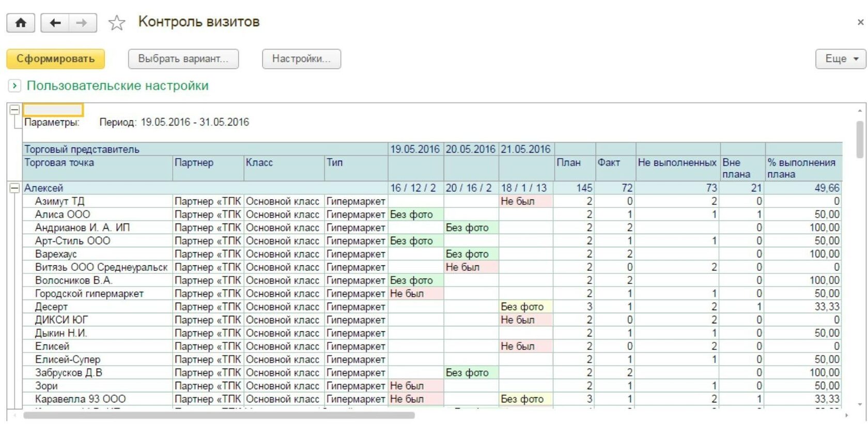Click scroll-right arrow of horizontal scrollbar
Image resolution: width=868 pixels, height=424 pixels.
click(846, 415)
